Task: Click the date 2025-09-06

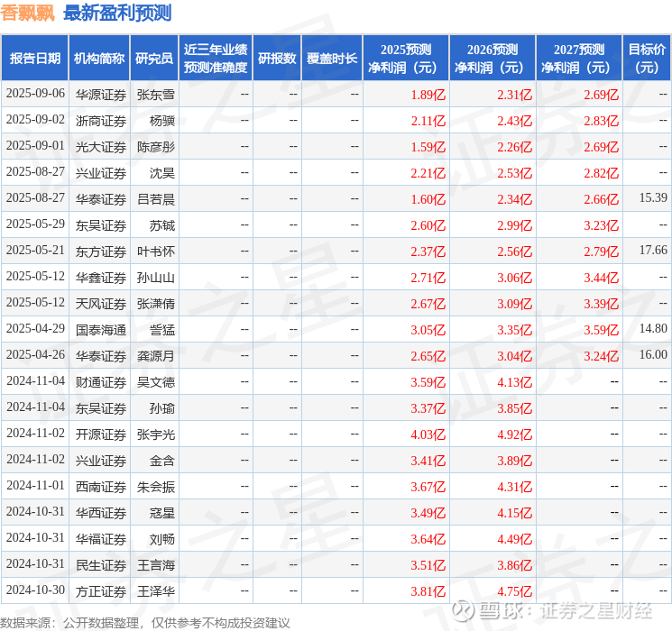Action: pyautogui.click(x=35, y=94)
